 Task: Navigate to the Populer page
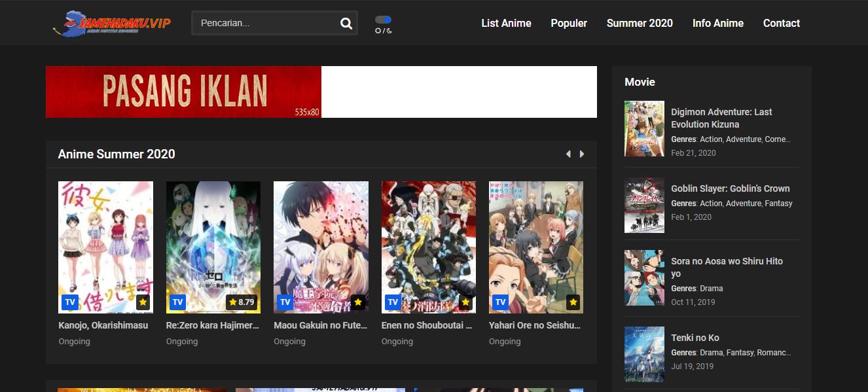coord(569,24)
